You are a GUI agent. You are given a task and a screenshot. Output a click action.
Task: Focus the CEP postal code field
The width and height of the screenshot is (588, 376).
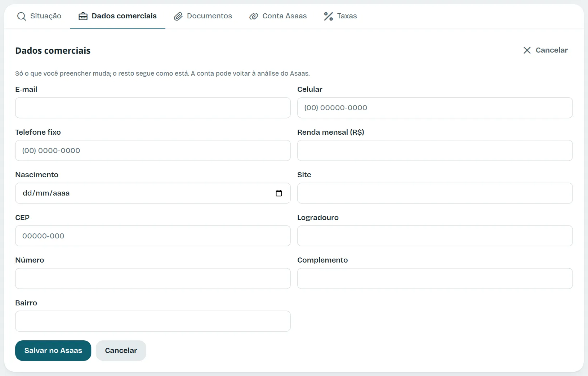click(x=153, y=236)
